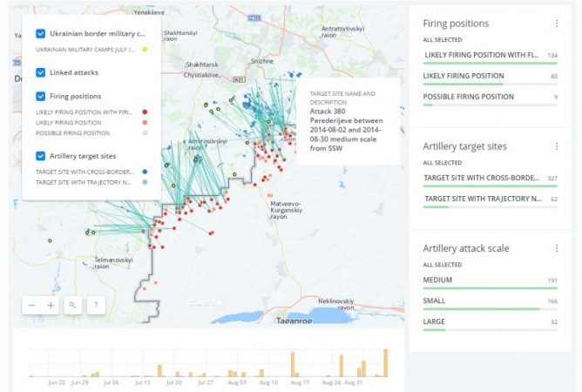This screenshot has width=582, height=392.
Task: Filter by Likely firing position with fire category
Action: (479, 55)
